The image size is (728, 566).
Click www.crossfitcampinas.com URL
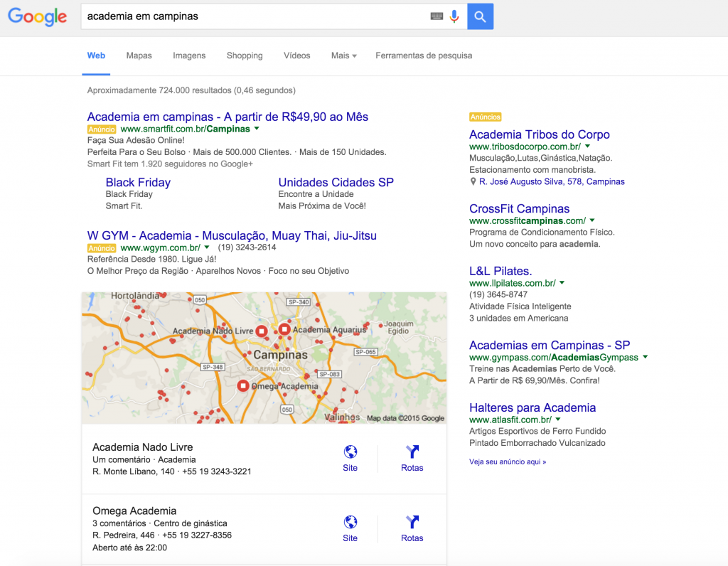(x=528, y=221)
